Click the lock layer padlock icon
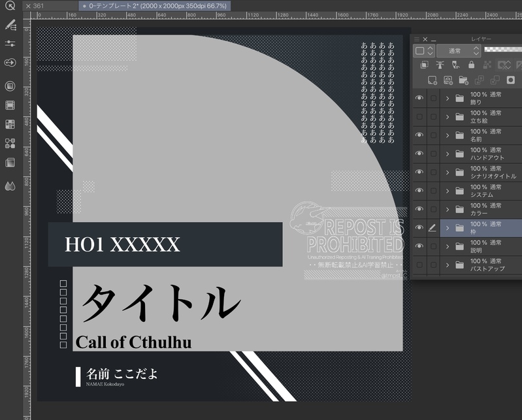 point(472,65)
